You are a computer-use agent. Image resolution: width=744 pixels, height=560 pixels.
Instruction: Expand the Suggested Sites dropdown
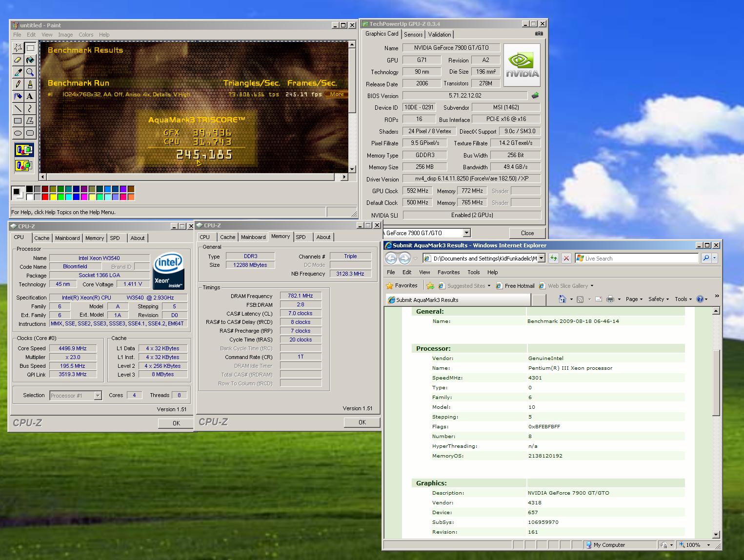click(x=489, y=286)
